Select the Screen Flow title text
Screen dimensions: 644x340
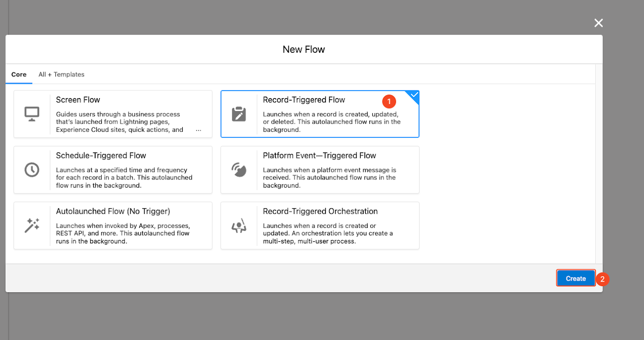(78, 100)
